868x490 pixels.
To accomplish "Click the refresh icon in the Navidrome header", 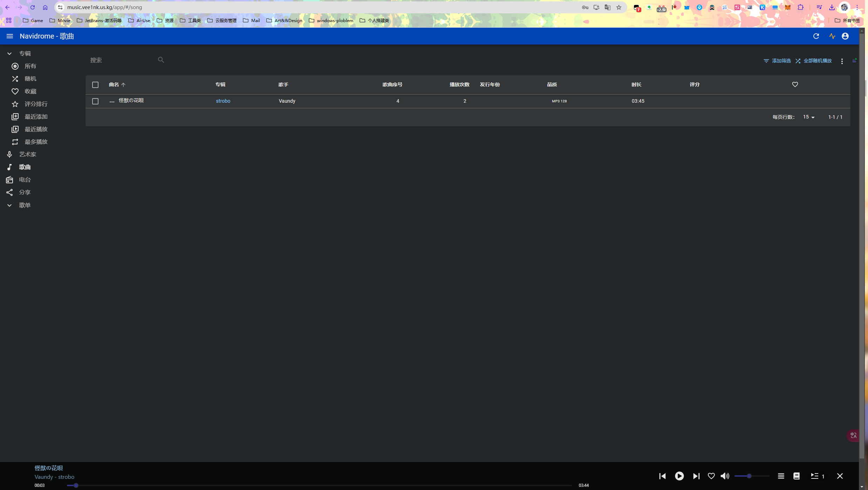I will (x=816, y=36).
